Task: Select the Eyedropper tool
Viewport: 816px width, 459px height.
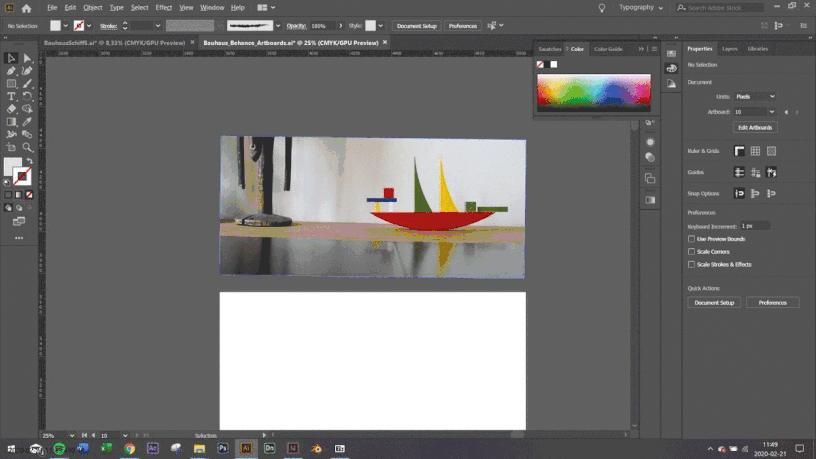Action: (27, 122)
